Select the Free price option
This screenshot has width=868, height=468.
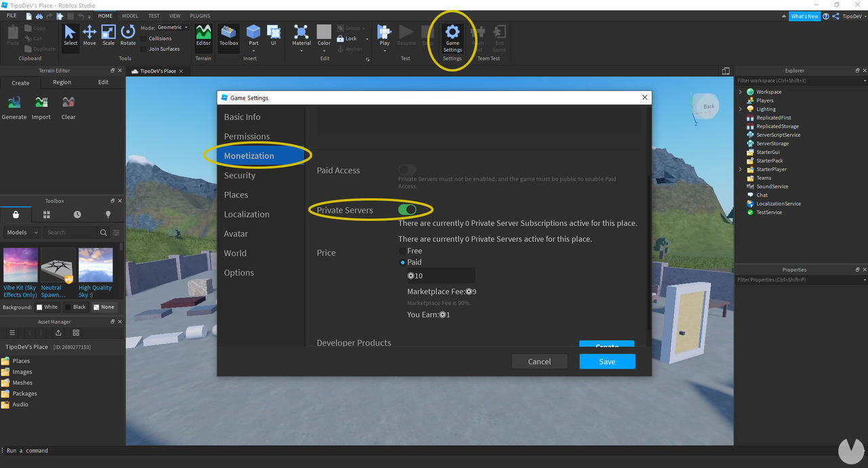[x=403, y=251]
